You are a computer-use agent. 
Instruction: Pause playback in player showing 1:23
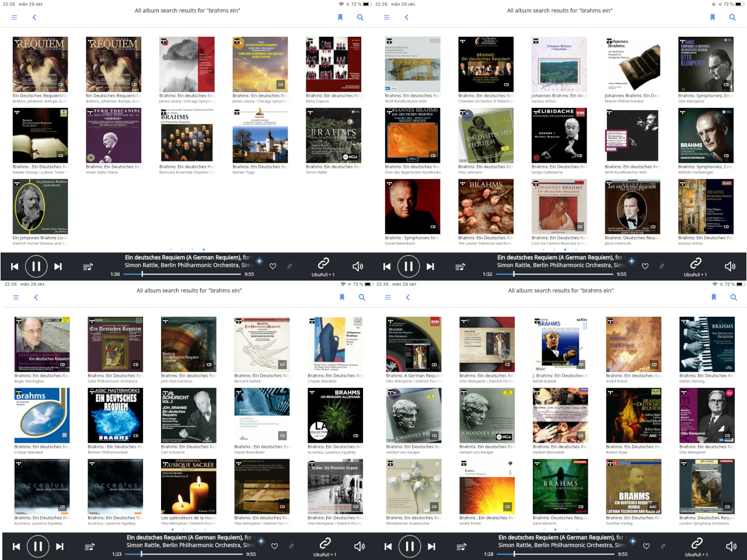click(38, 547)
